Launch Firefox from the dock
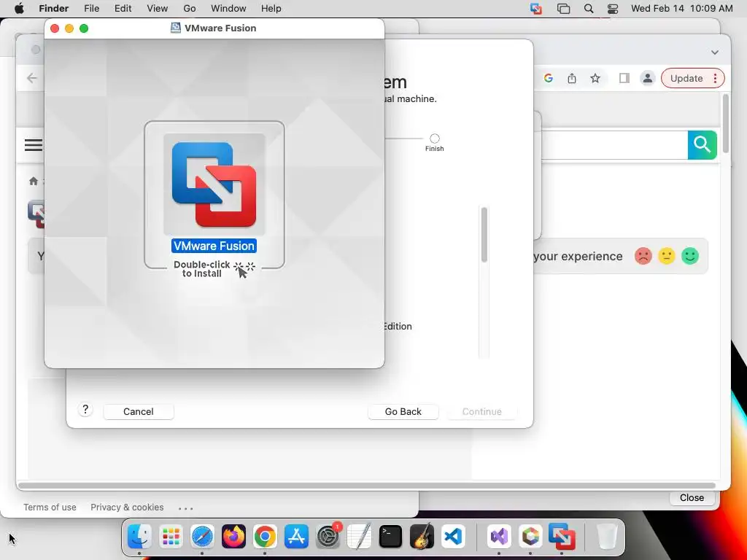The height and width of the screenshot is (560, 747). [233, 537]
